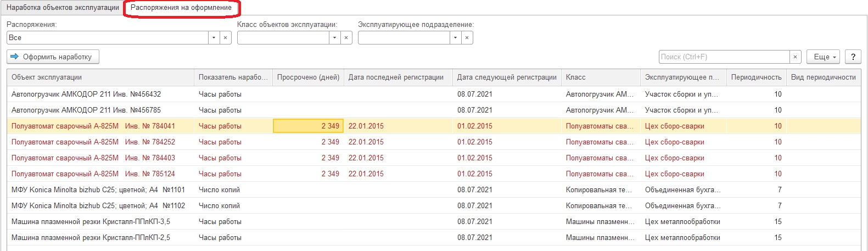Click into the Поиск (Ctrl+F) search field

pyautogui.click(x=724, y=57)
